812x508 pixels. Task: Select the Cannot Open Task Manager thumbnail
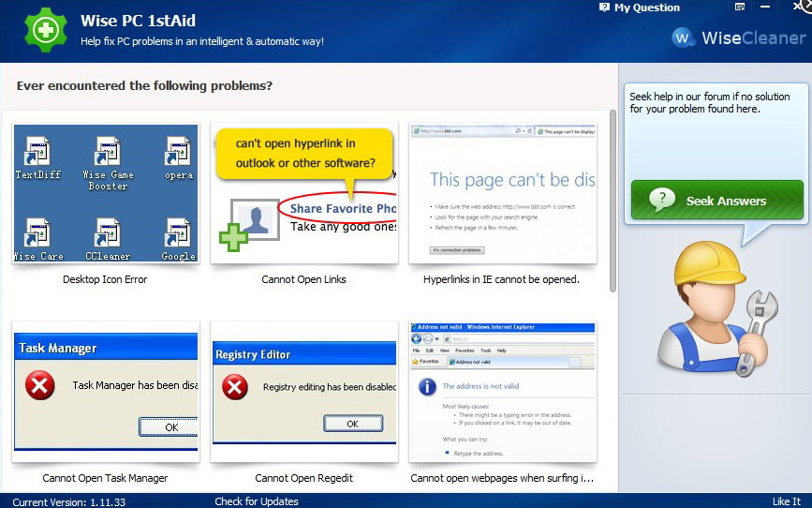106,392
